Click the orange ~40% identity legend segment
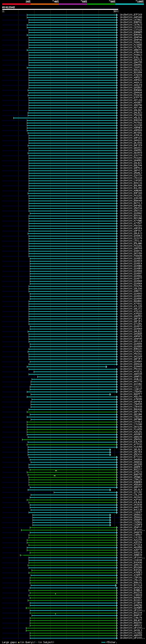The width and height of the screenshot is (146, 644). 45,4
